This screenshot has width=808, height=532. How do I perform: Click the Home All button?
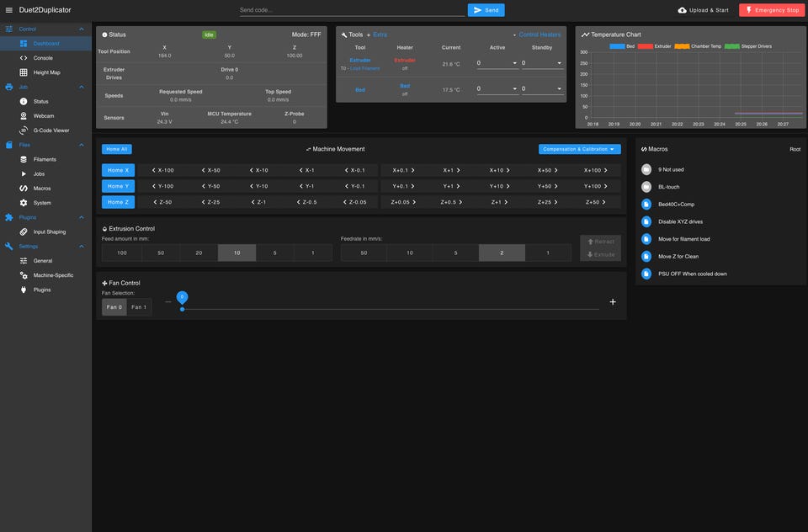(x=117, y=149)
